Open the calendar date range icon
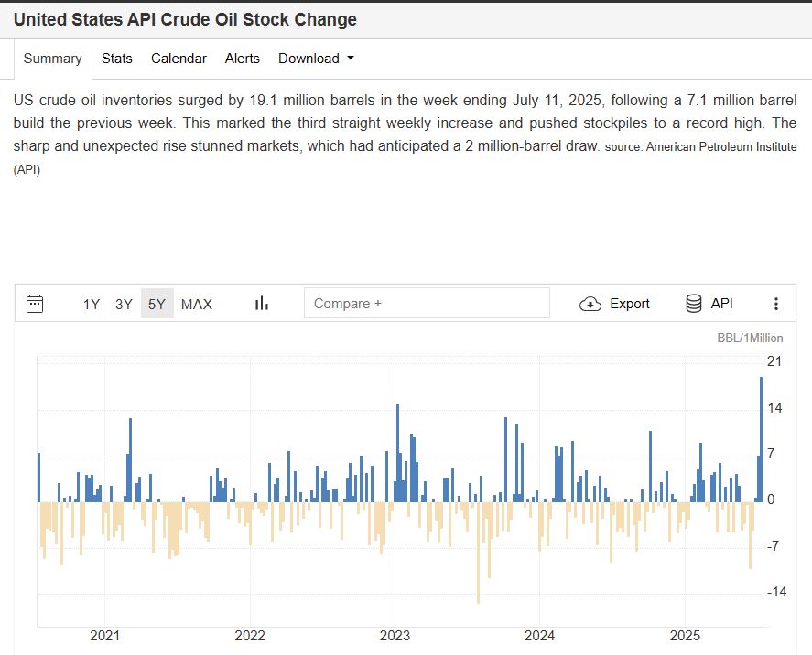The width and height of the screenshot is (812, 655). 35,304
